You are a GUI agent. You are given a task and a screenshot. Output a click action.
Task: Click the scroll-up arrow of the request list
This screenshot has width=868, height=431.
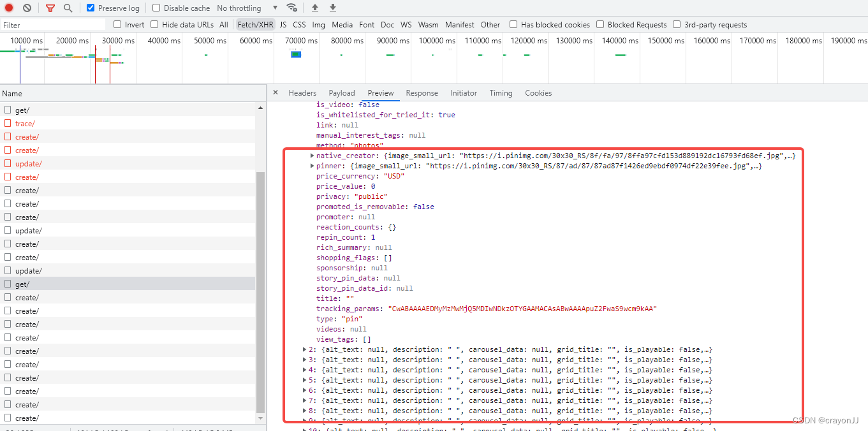[260, 108]
